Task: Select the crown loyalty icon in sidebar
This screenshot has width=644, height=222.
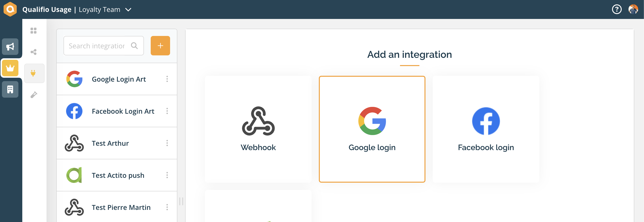Action: point(10,68)
